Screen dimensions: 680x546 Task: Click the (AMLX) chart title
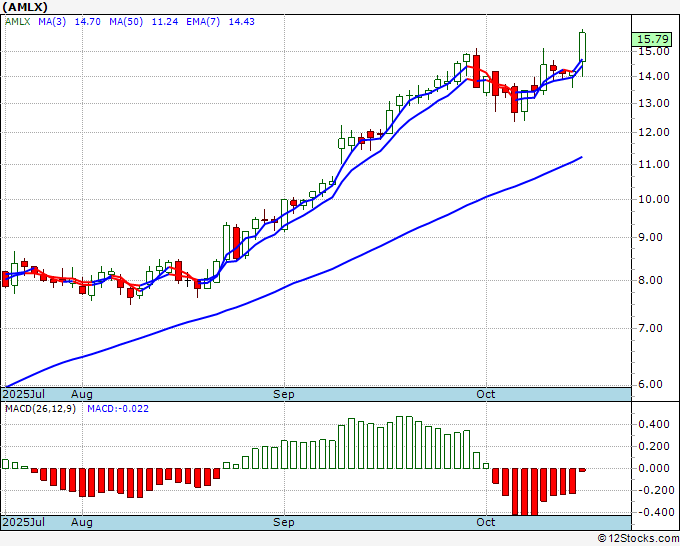point(25,7)
